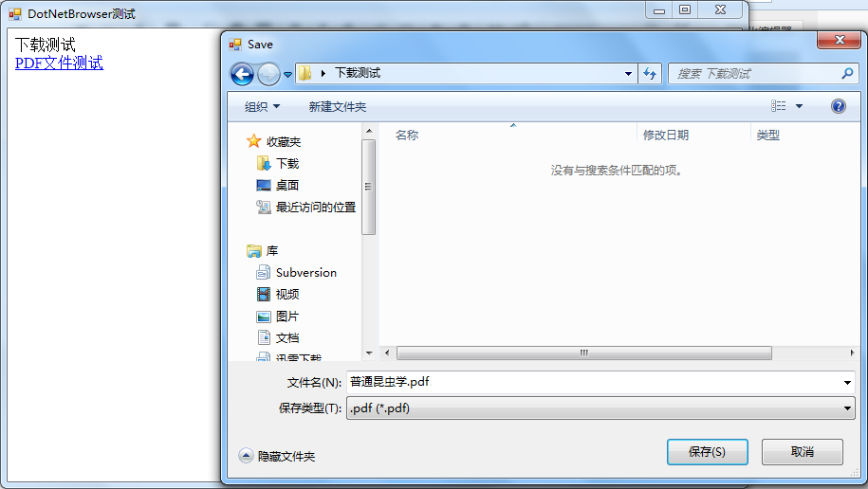Click the change view icon

(x=778, y=105)
